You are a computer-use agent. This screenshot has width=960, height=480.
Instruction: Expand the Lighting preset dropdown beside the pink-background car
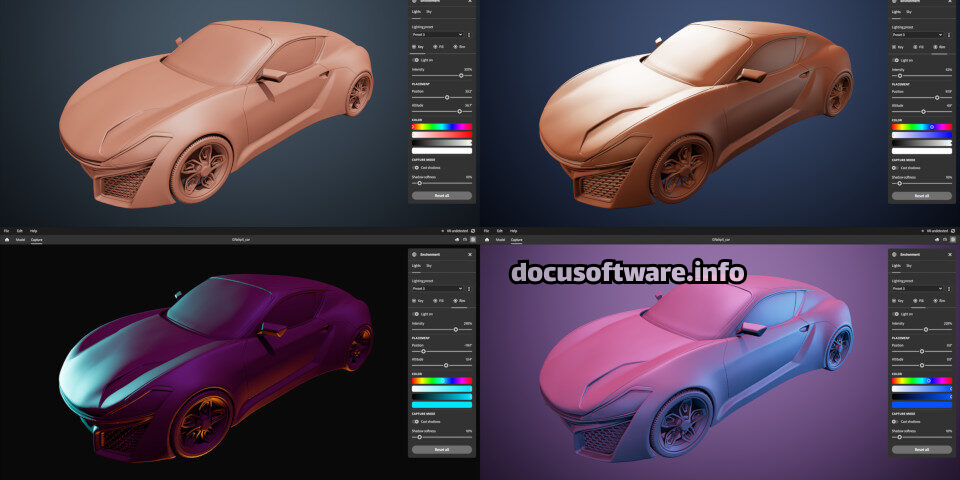pos(917,288)
